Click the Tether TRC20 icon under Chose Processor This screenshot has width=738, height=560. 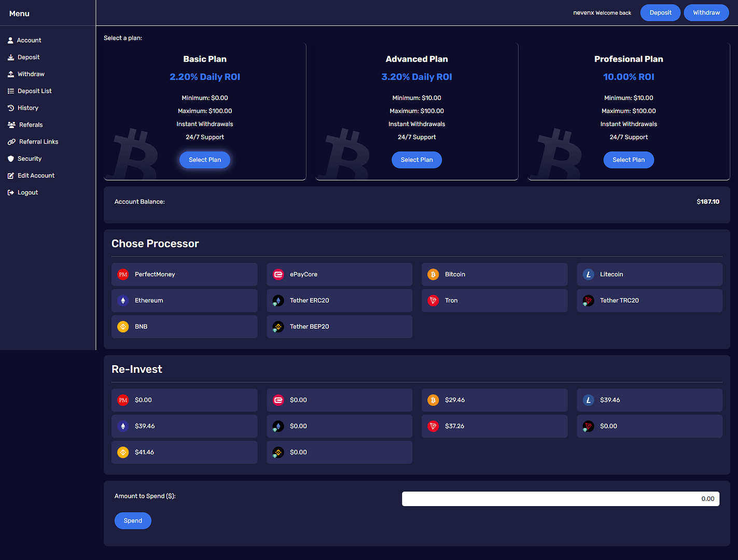click(588, 300)
